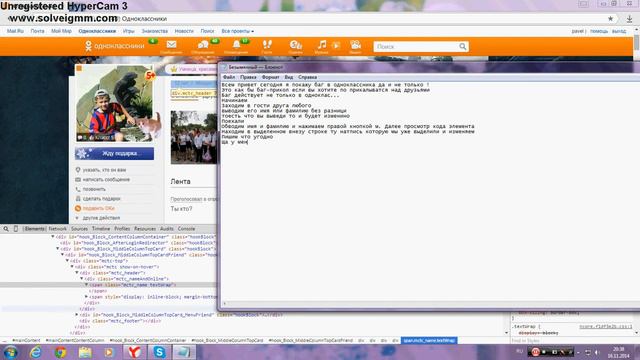Collapse the mctc_header div node
The width and height of the screenshot is (640, 360).
coord(77,273)
